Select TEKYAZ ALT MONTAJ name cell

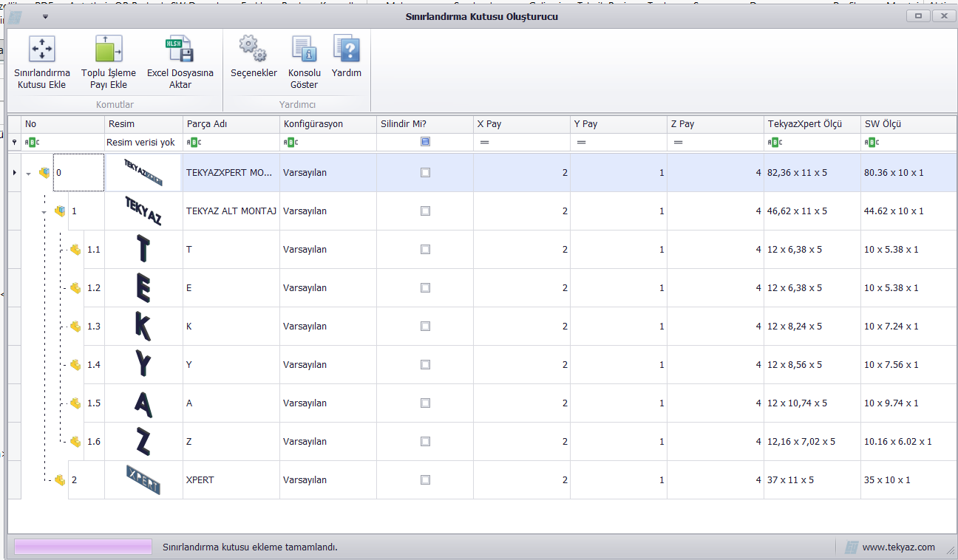click(231, 211)
